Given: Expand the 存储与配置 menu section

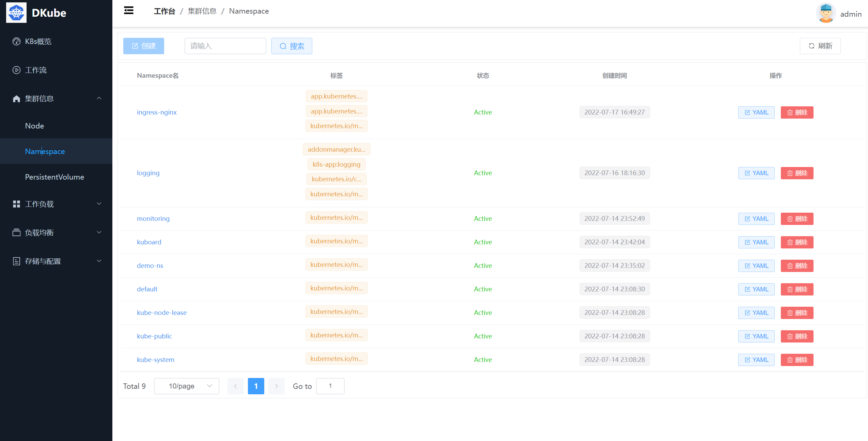Looking at the screenshot, I should [56, 261].
